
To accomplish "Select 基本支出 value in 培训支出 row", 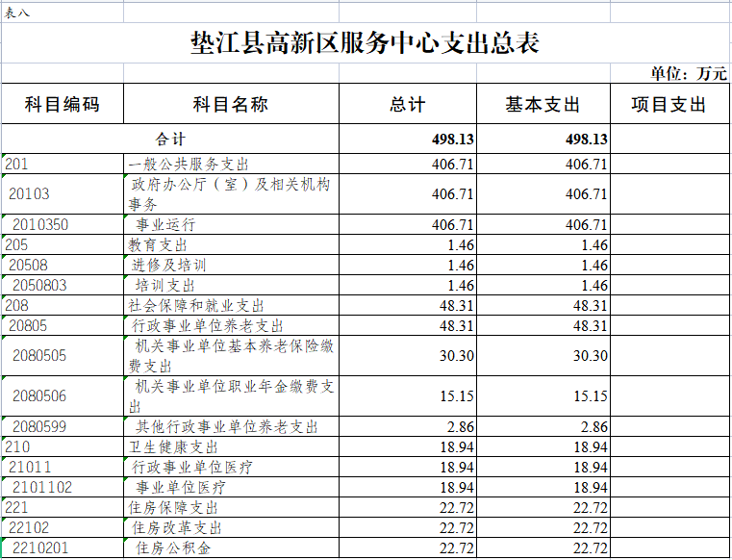I will tap(543, 285).
